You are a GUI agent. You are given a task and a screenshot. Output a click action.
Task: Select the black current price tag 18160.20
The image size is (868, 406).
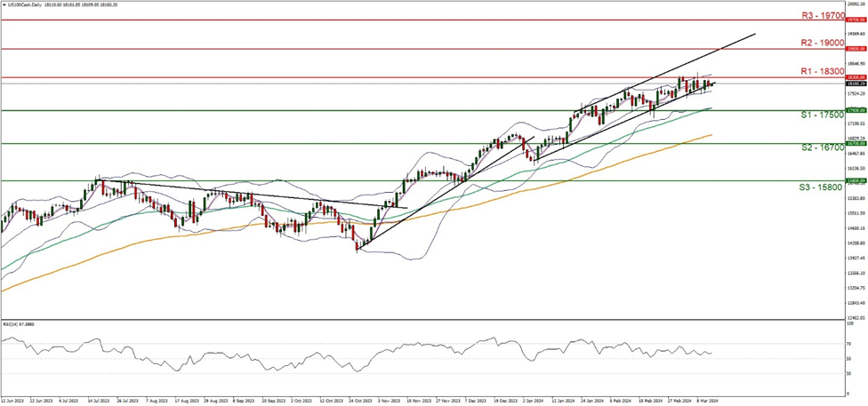pos(853,84)
